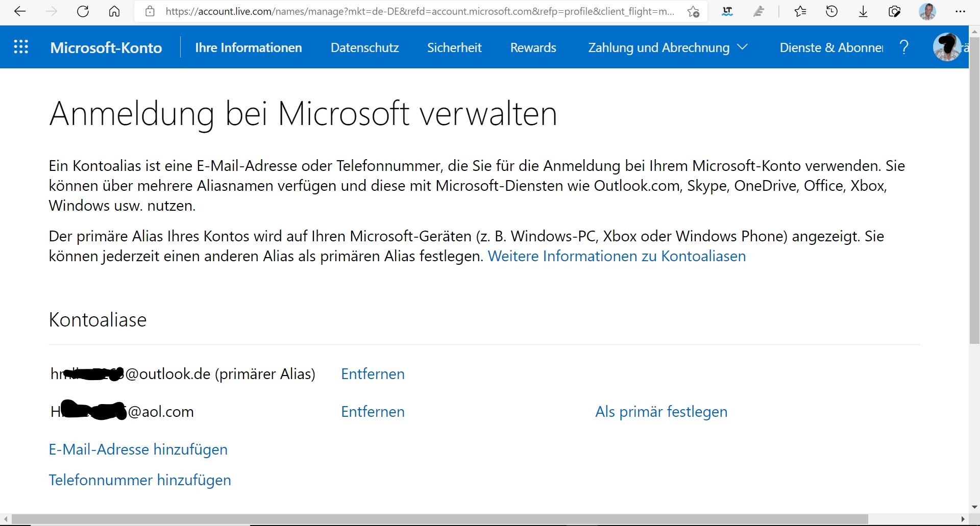980x526 pixels.
Task: Open the browser home page icon
Action: click(114, 11)
